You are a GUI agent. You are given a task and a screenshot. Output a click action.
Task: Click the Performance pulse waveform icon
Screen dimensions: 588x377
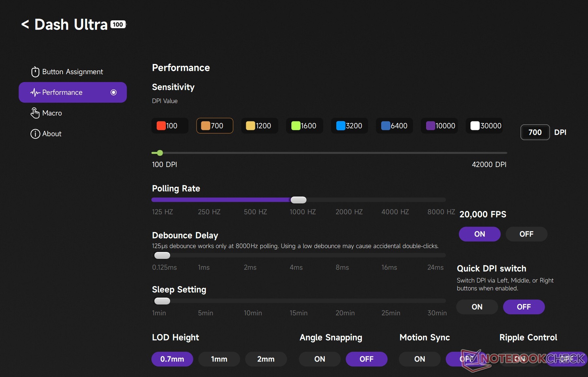[35, 93]
